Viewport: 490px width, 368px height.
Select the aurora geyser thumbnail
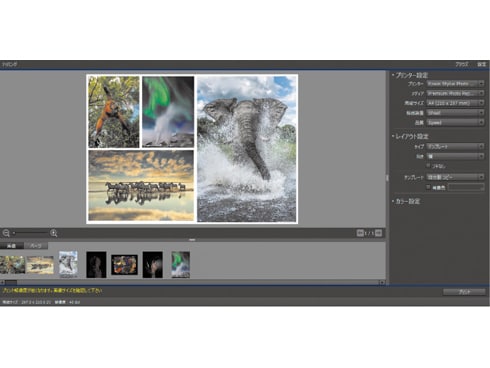point(180,265)
